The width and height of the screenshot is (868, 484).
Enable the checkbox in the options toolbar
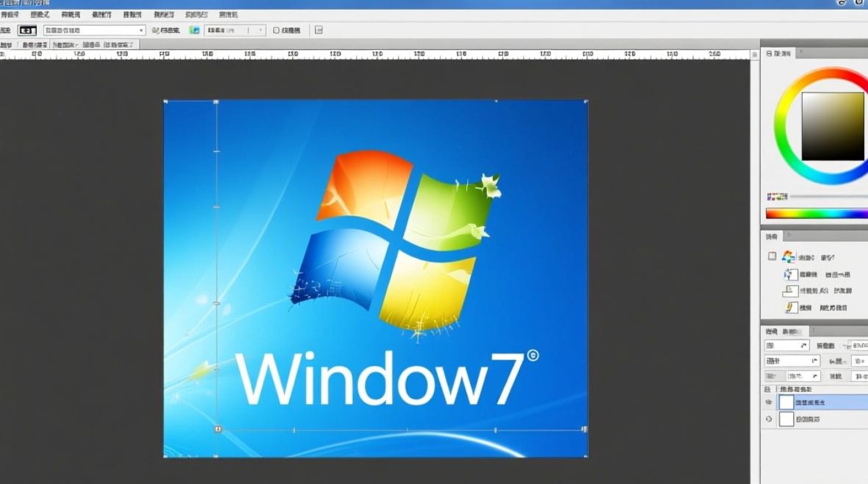click(276, 30)
